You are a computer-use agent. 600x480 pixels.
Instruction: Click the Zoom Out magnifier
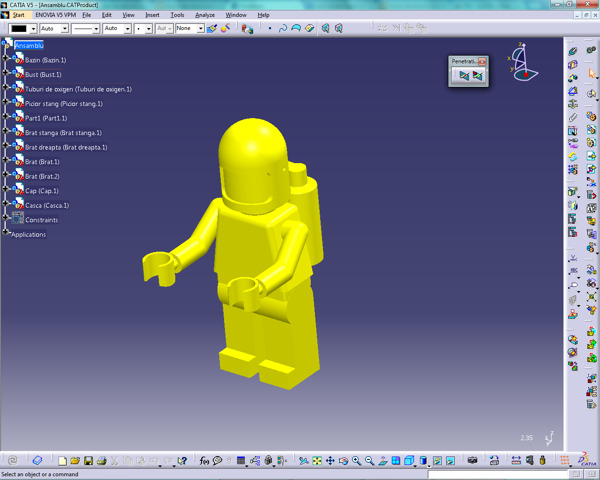pos(369,460)
